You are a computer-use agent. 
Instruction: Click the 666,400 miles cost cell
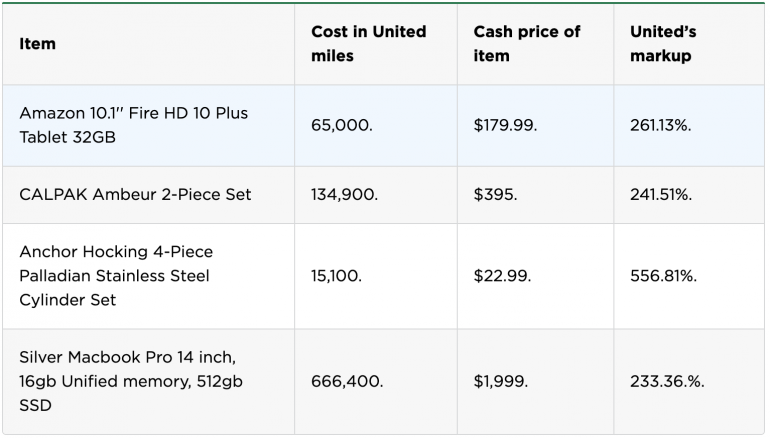(x=347, y=381)
